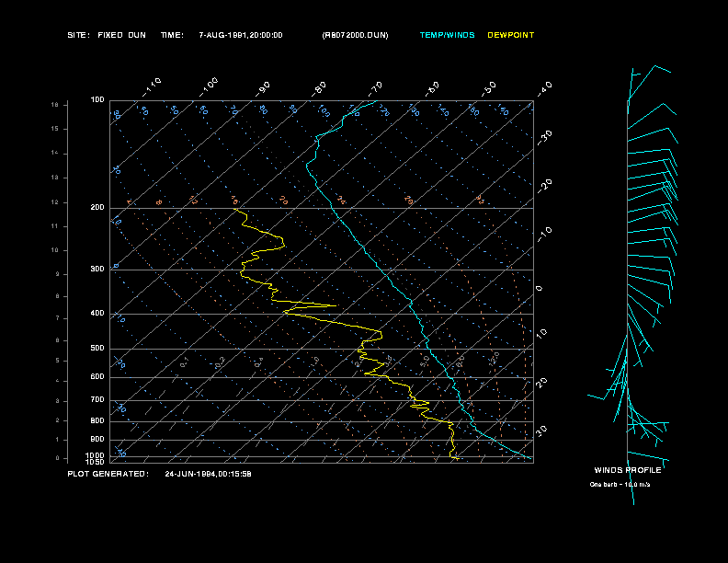Click the -70 temperature label along top
Image resolution: width=728 pixels, height=563 pixels.
coord(376,88)
